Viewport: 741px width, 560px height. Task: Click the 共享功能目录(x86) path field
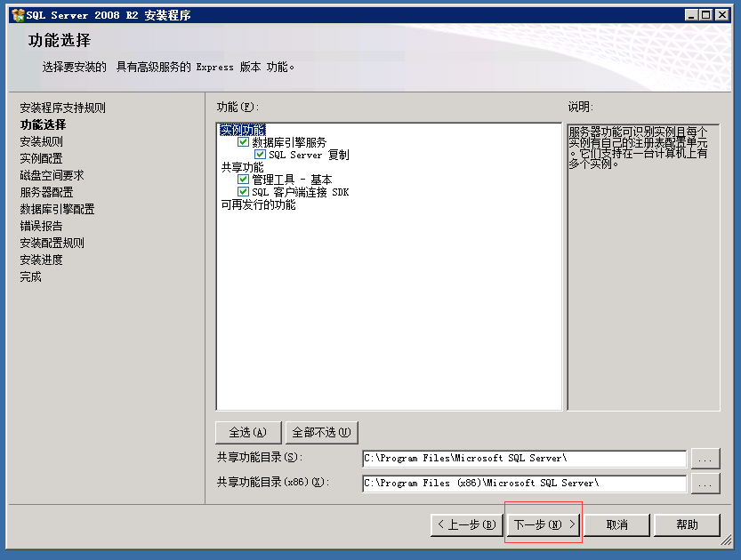(x=524, y=483)
